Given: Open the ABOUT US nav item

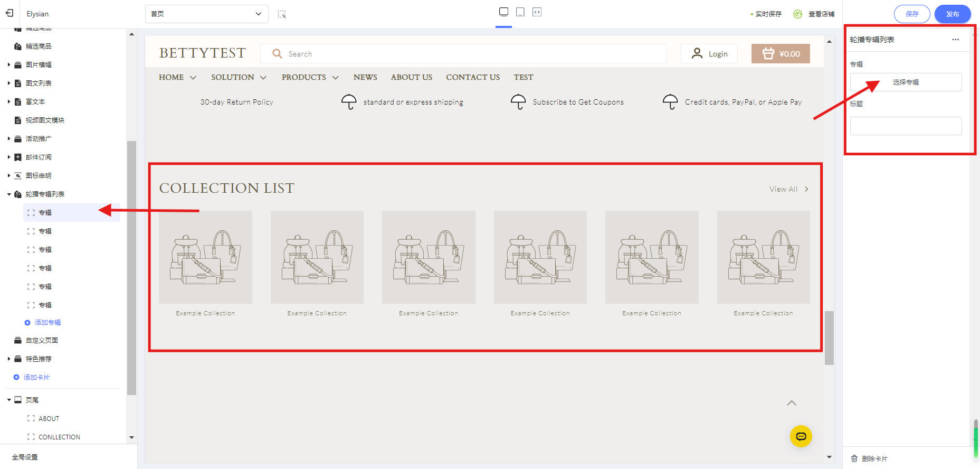Looking at the screenshot, I should point(411,77).
